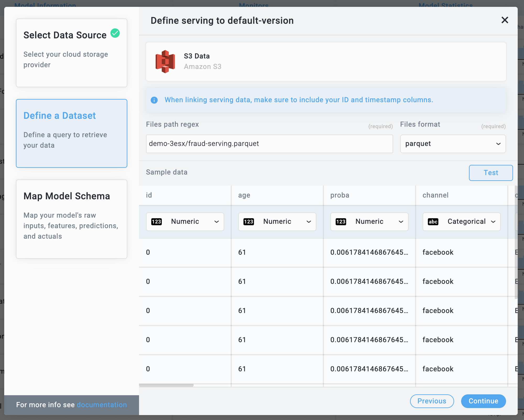The height and width of the screenshot is (420, 524).
Task: Click the 123 numeric icon in the id column
Action: tap(156, 222)
